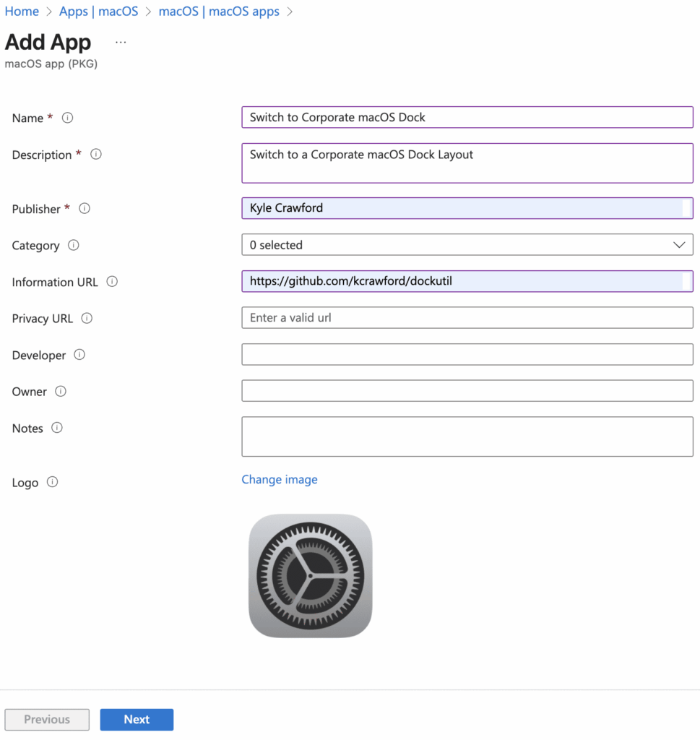The width and height of the screenshot is (700, 740).
Task: Click the Change image link
Action: [279, 480]
